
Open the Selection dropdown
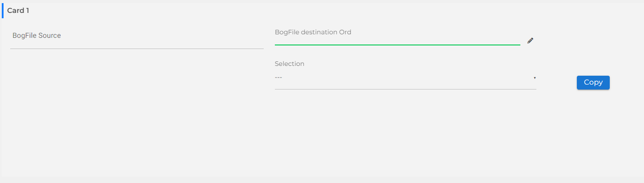[405, 78]
